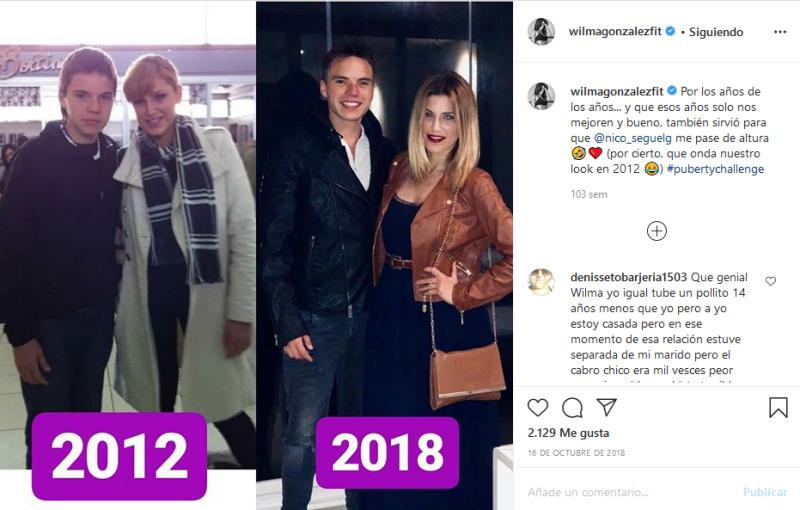Viewport: 800px width, 510px height.
Task: Open the comment bubble icon
Action: [572, 407]
